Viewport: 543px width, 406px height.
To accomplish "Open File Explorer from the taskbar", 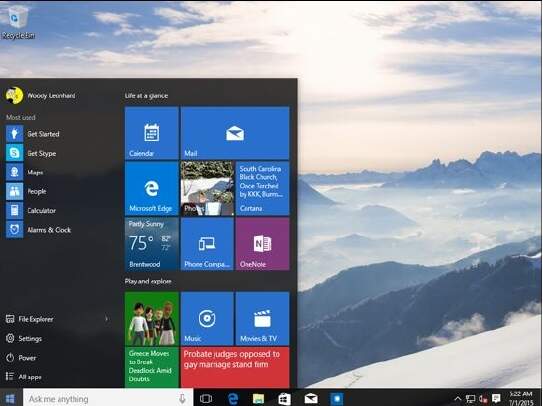I will pos(258,399).
